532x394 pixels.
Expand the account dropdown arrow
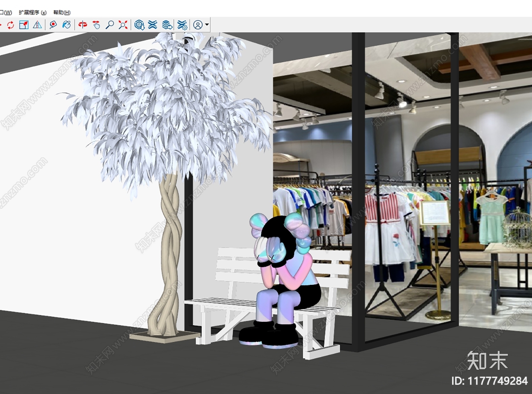tap(207, 25)
